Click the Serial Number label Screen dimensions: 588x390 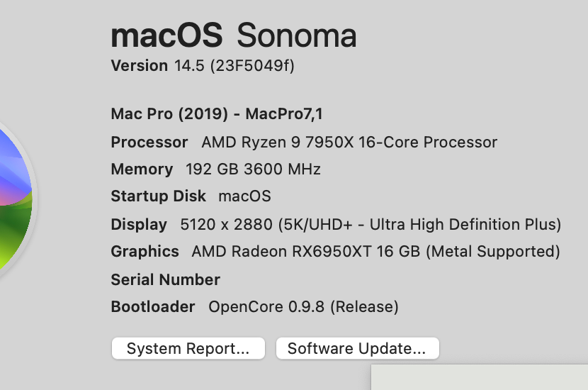pyautogui.click(x=165, y=279)
